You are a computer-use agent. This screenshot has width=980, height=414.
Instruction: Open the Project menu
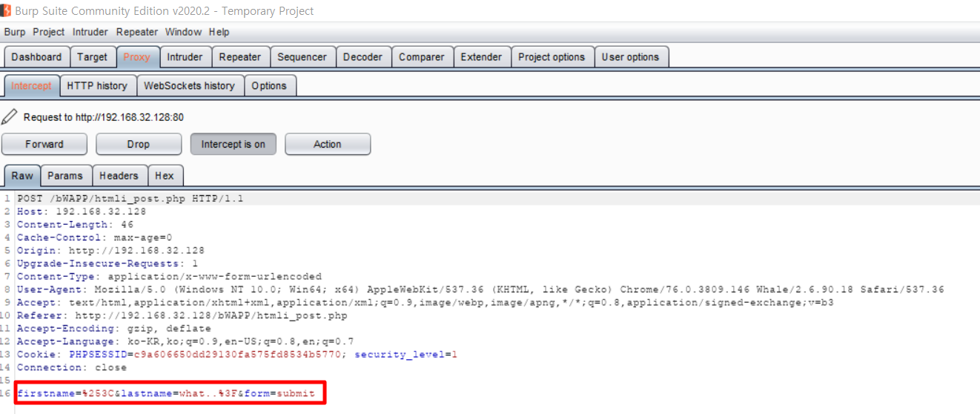coord(49,32)
